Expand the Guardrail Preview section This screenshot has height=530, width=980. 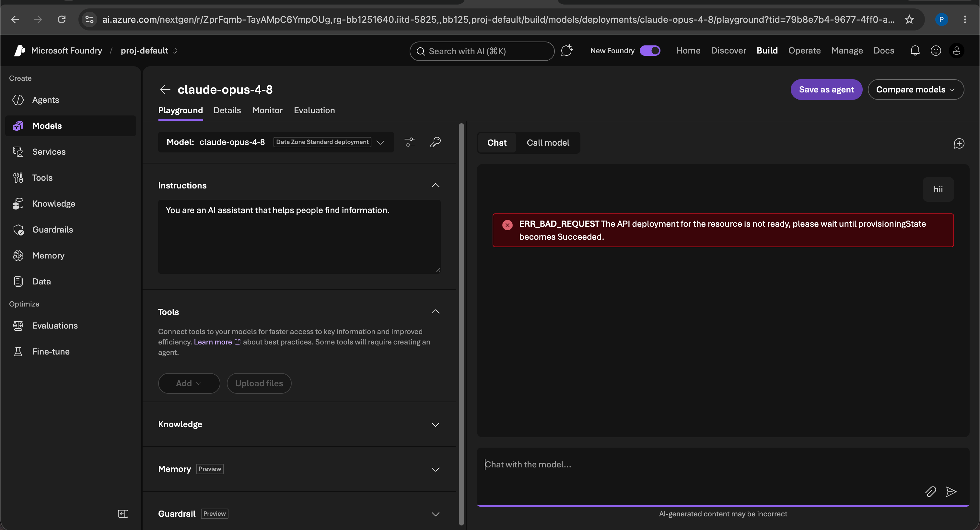[435, 514]
